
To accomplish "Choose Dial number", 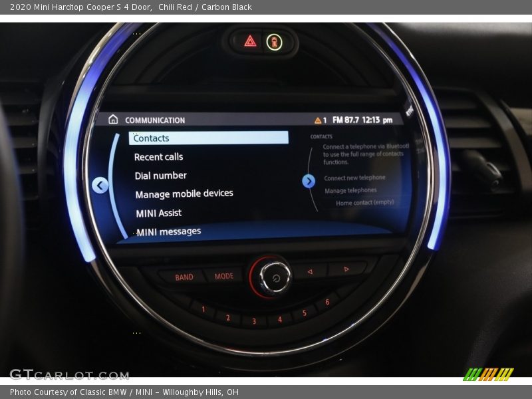I will coord(160,176).
